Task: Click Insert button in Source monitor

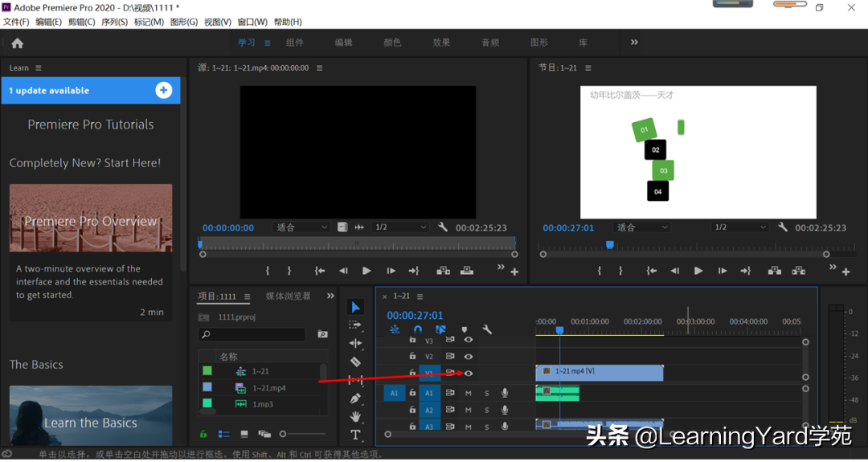Action: (443, 271)
